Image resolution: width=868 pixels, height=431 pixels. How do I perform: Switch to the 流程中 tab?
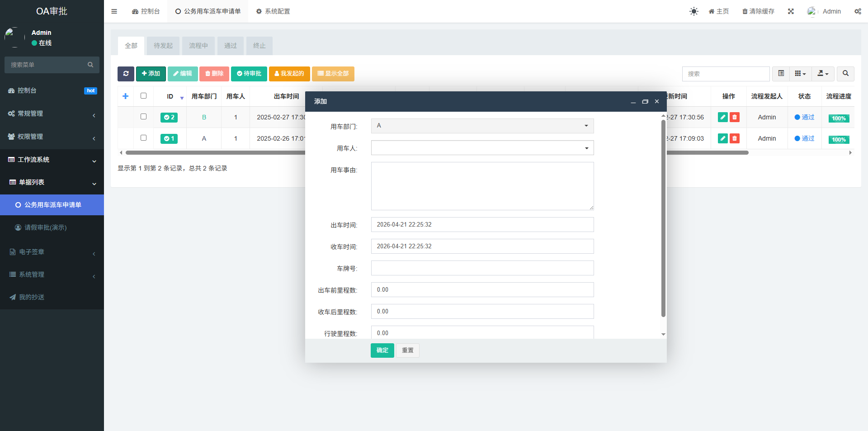(198, 46)
